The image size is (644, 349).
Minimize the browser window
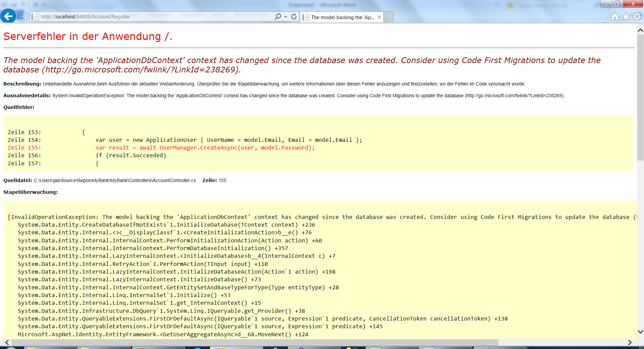click(606, 4)
